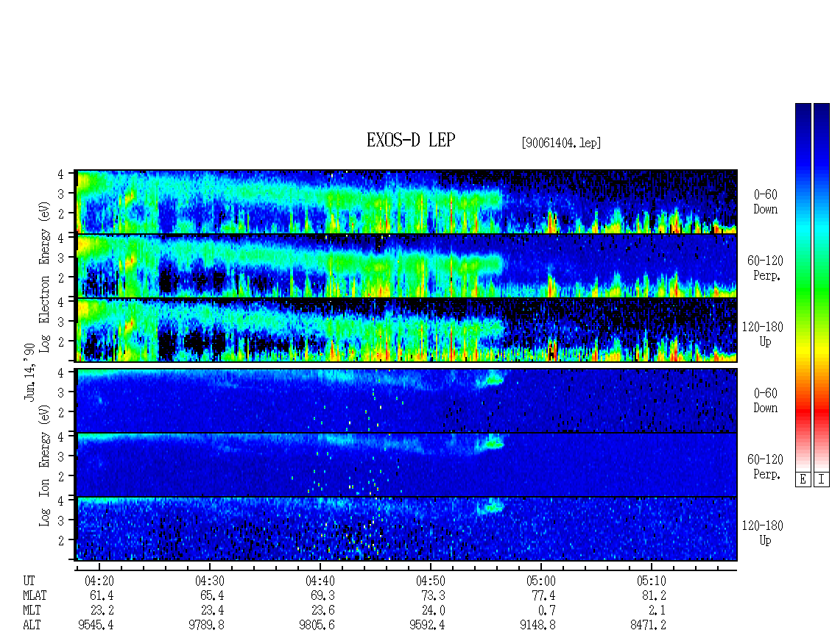
Task: Select ALT value 9592.4
Action: (427, 626)
